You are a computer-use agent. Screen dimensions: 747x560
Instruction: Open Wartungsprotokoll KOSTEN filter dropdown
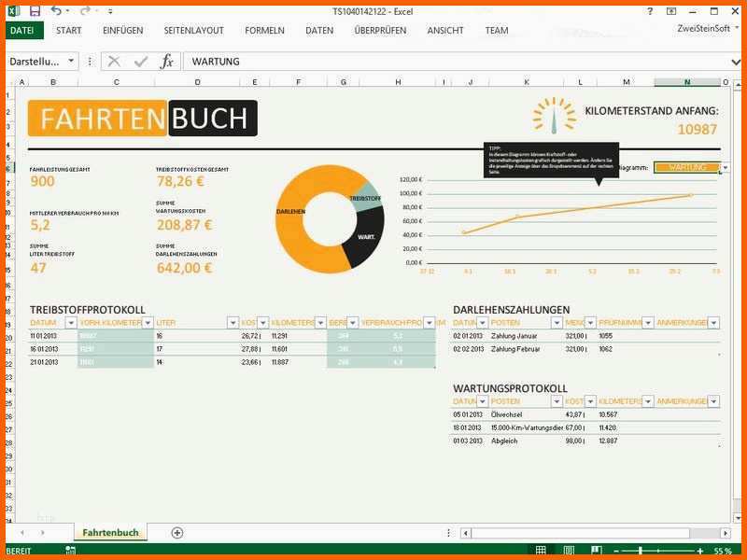pyautogui.click(x=590, y=401)
